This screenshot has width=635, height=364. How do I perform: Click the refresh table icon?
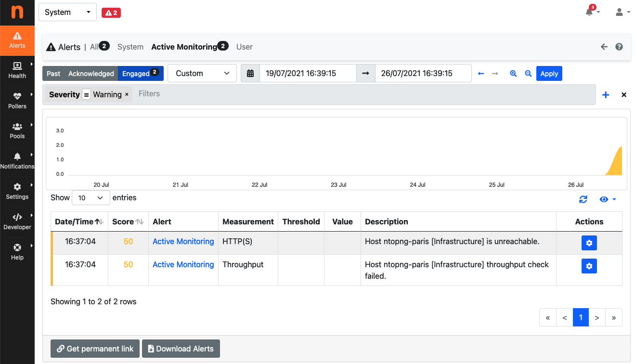(x=583, y=199)
